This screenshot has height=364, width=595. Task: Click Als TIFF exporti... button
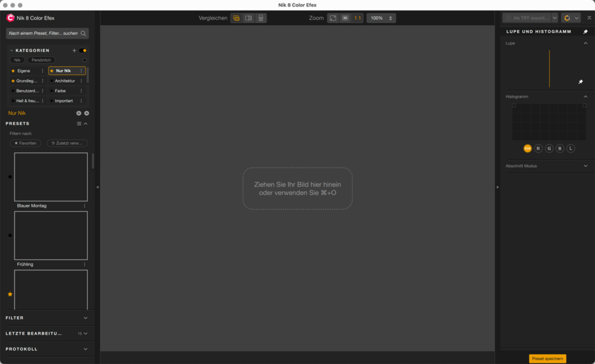click(x=527, y=18)
